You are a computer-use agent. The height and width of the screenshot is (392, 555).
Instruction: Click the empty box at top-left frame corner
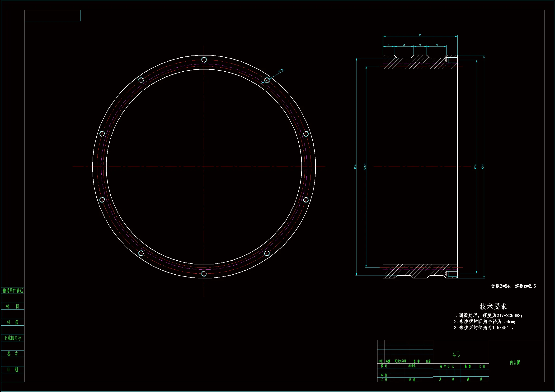click(52, 16)
